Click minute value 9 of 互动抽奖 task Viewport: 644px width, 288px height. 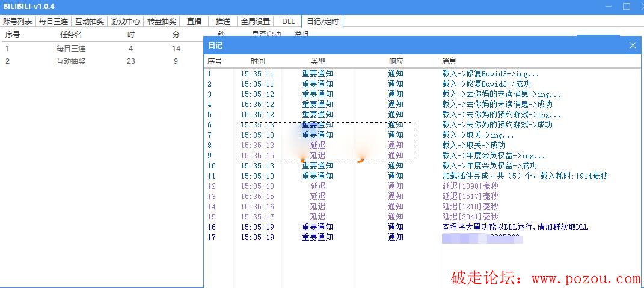pos(176,61)
